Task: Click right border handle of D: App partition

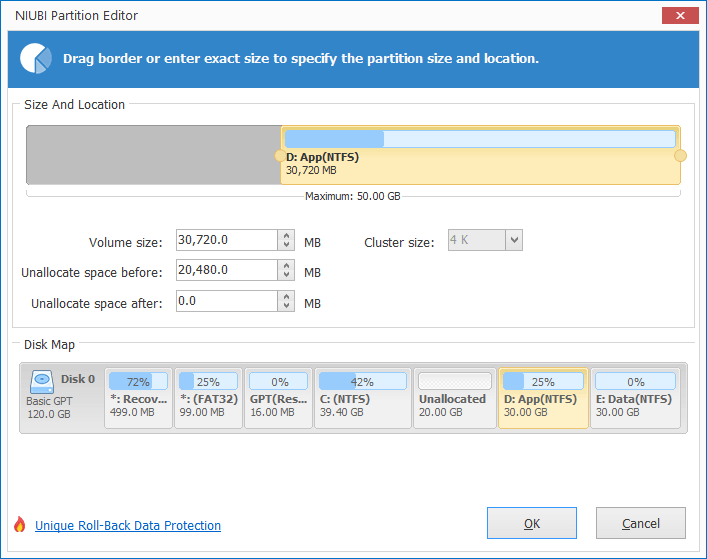Action: click(x=680, y=156)
